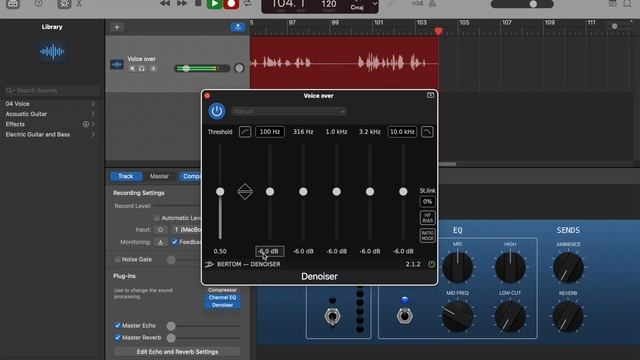The width and height of the screenshot is (640, 360).
Task: Open the LCD display mode dropdown arrow
Action: tap(375, 4)
